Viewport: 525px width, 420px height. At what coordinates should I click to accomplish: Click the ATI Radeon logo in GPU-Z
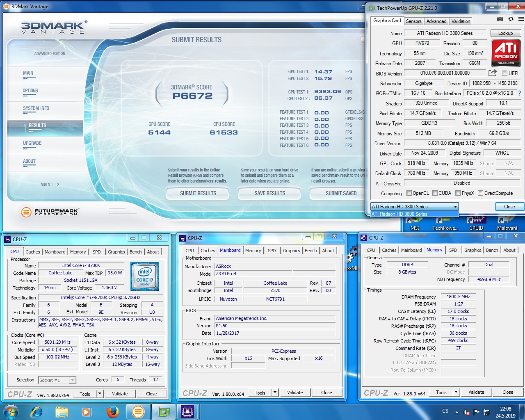pos(506,53)
